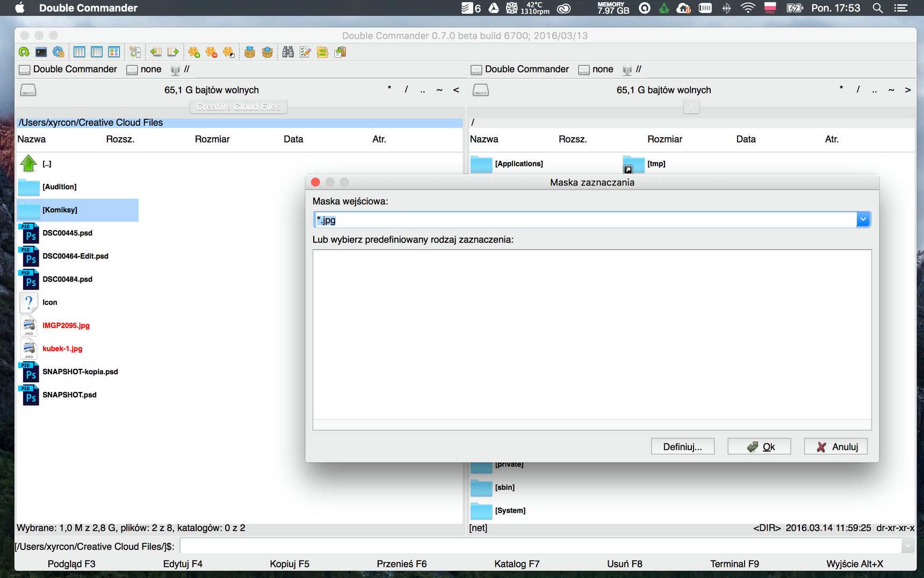This screenshot has height=578, width=924.
Task: Select right 'Double Commander' drive button
Action: coord(520,69)
